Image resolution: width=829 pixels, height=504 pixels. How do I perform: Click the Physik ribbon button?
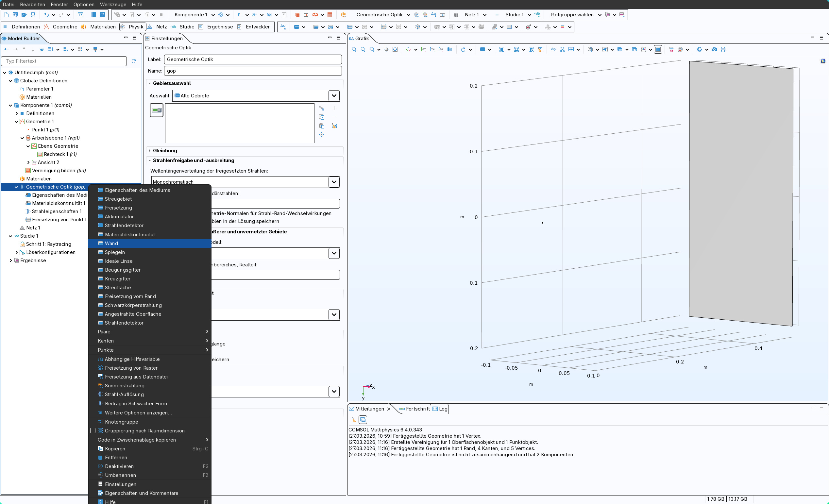[x=133, y=26]
